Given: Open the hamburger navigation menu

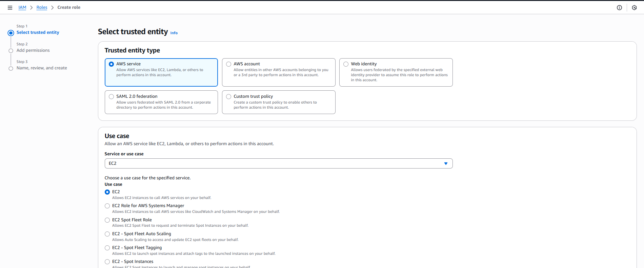Looking at the screenshot, I should pyautogui.click(x=10, y=7).
